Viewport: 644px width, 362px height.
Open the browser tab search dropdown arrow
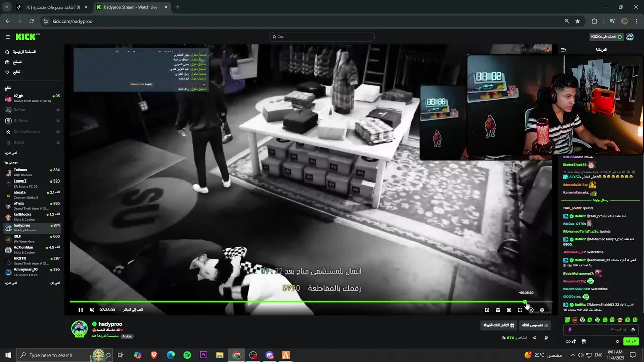(7, 7)
